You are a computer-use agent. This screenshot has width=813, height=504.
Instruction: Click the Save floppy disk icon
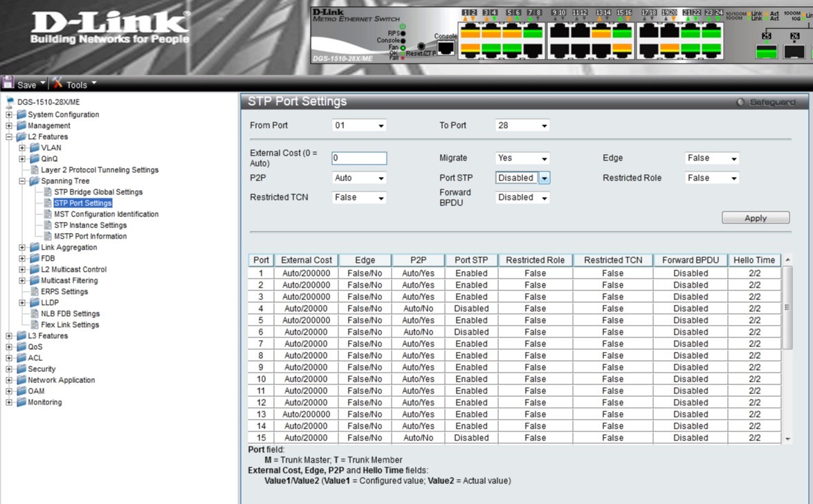click(8, 84)
